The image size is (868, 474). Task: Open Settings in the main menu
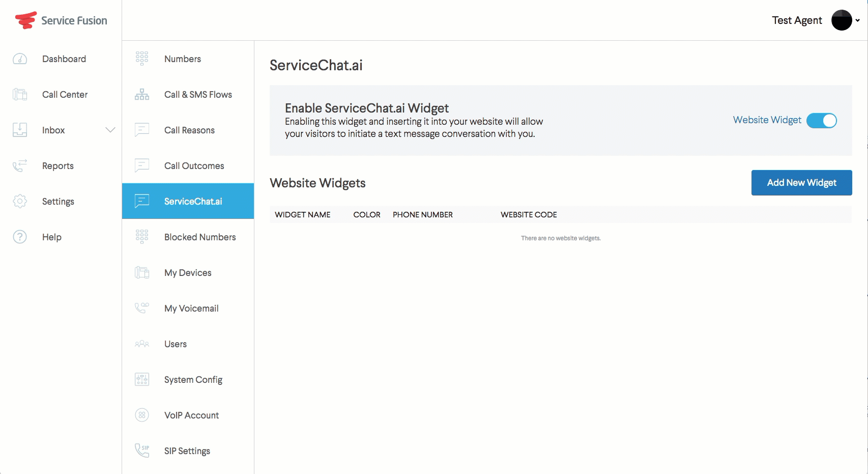point(58,202)
